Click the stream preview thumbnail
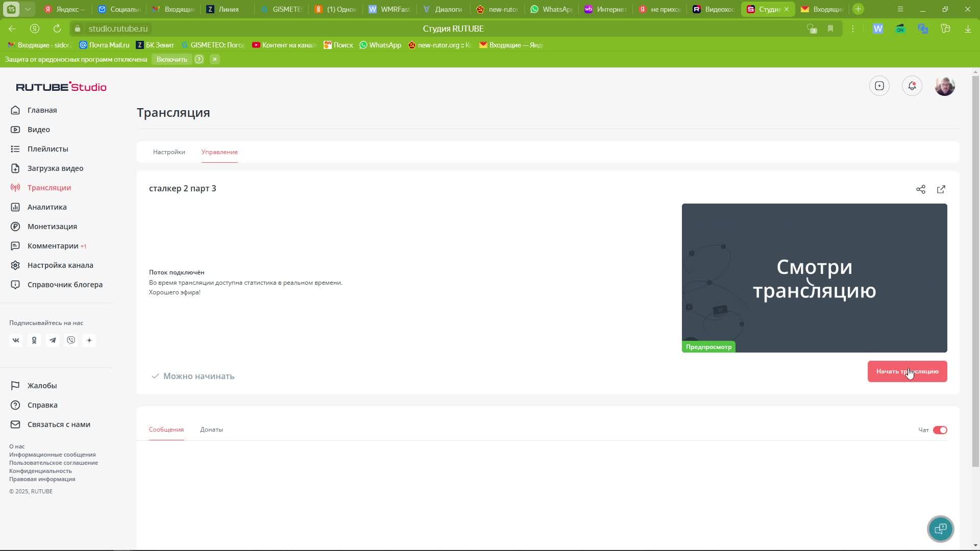This screenshot has height=551, width=980. [x=814, y=278]
